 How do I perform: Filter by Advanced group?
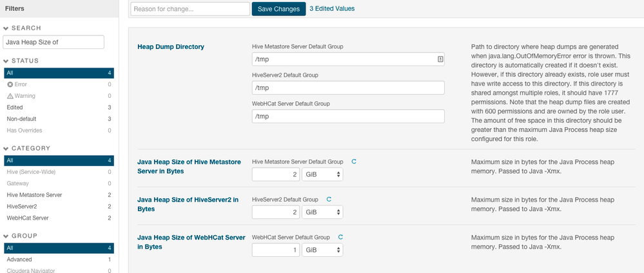(x=19, y=259)
